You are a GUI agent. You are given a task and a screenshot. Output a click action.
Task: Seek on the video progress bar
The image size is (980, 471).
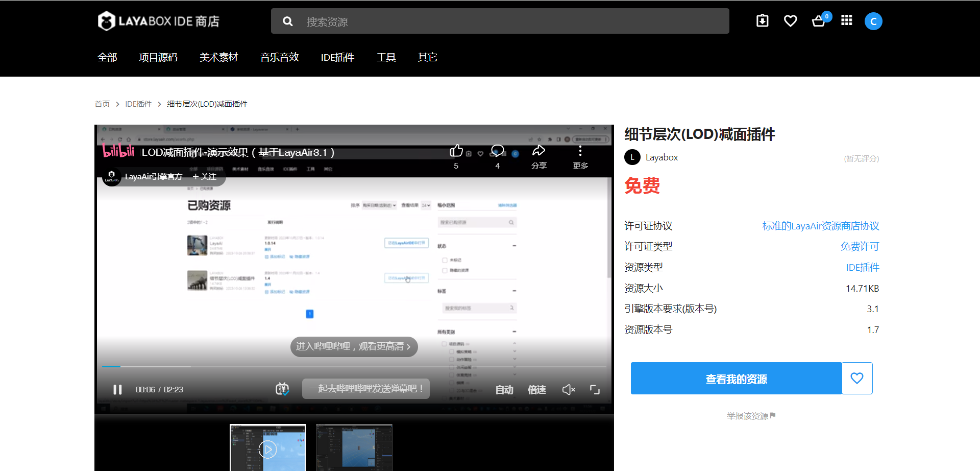pyautogui.click(x=354, y=366)
